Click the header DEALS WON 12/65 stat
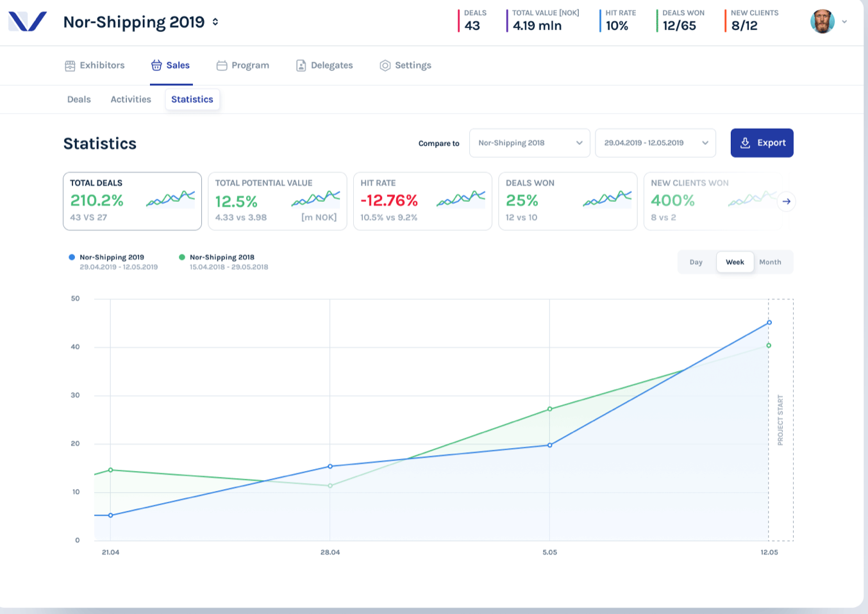Screen dimensions: 868x614 (681, 21)
